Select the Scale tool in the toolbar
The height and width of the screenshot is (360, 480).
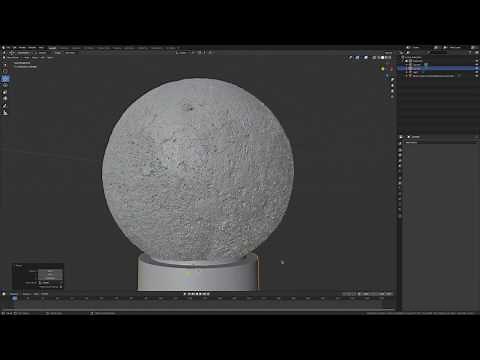5,92
